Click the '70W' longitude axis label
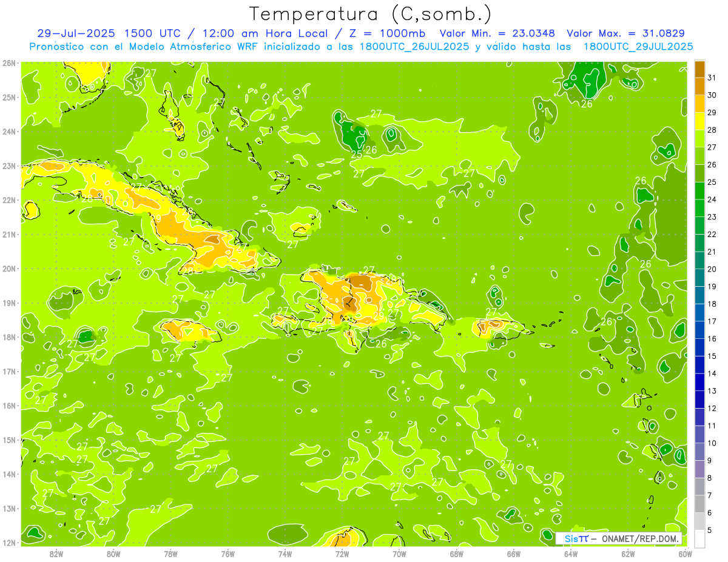The width and height of the screenshot is (728, 562). click(399, 554)
